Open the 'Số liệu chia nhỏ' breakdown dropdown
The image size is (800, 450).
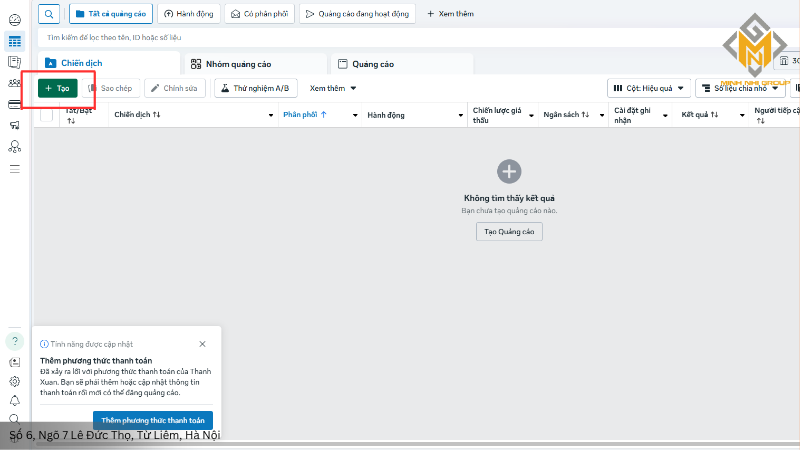[740, 88]
